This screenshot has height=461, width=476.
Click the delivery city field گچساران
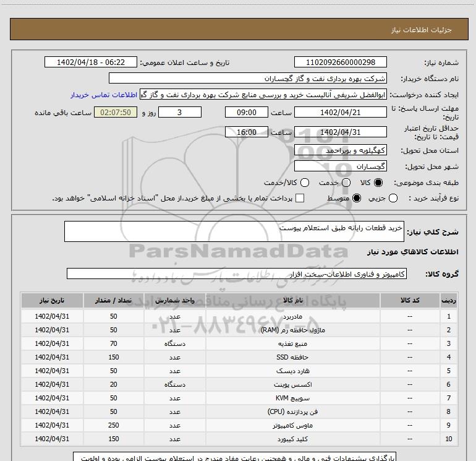pos(340,166)
